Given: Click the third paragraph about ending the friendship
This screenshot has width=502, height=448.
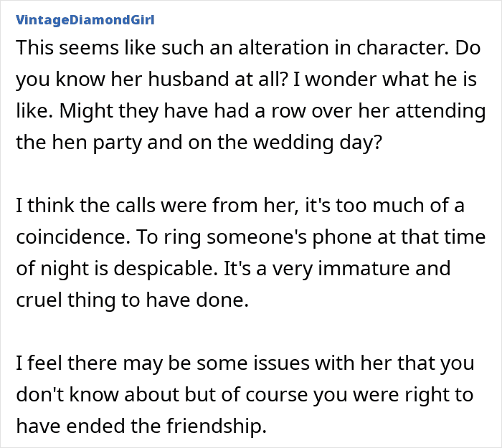Looking at the screenshot, I should tap(245, 395).
